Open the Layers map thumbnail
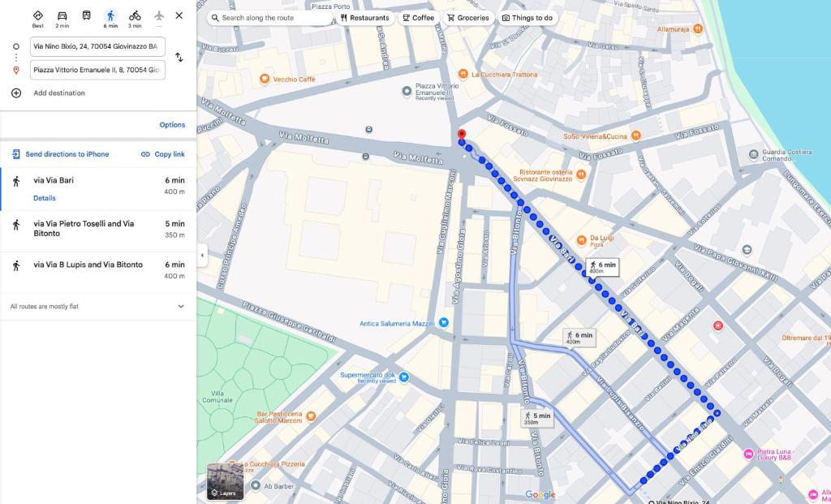 click(x=225, y=481)
